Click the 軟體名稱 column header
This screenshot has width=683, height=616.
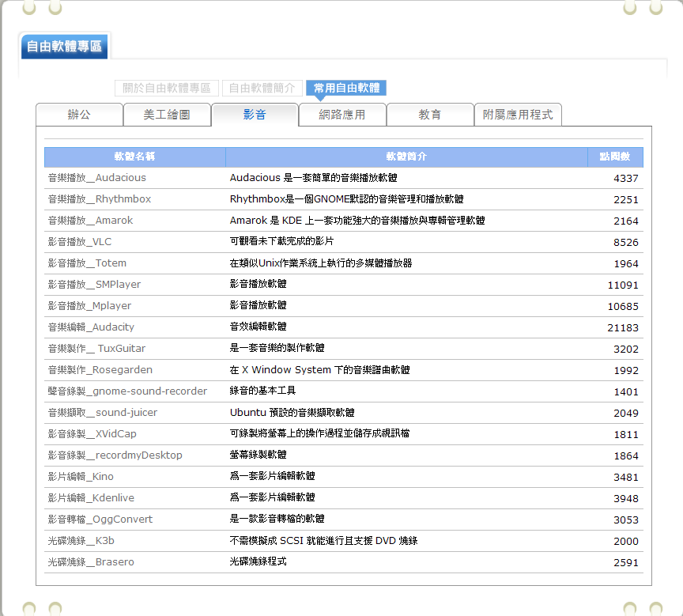pyautogui.click(x=134, y=157)
